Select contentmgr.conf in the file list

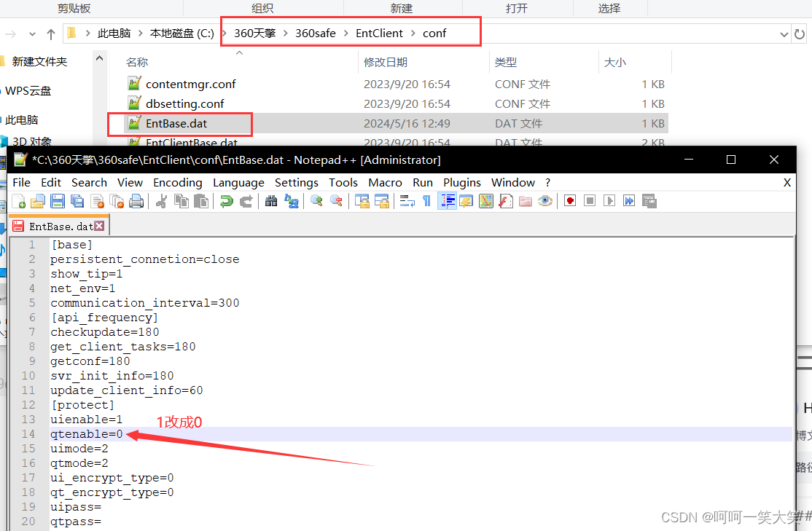190,84
